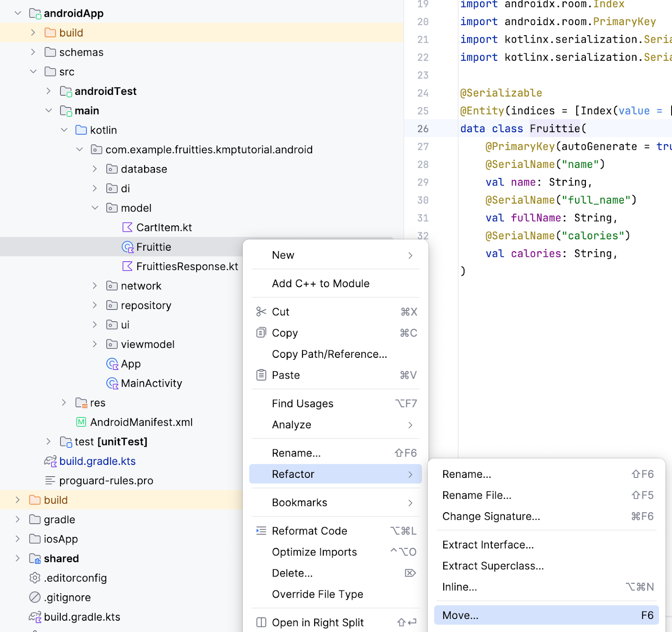
Task: Click the Copy icon in context menu
Action: tap(261, 333)
